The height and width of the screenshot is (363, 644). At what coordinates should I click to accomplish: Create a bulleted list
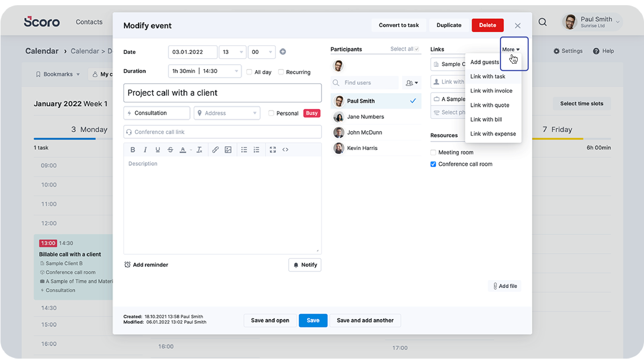click(x=244, y=150)
